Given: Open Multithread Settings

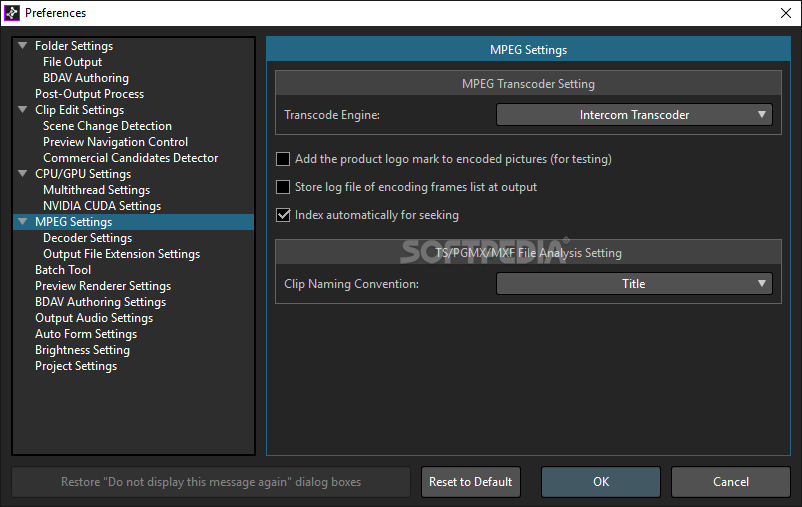Looking at the screenshot, I should pyautogui.click(x=97, y=190).
